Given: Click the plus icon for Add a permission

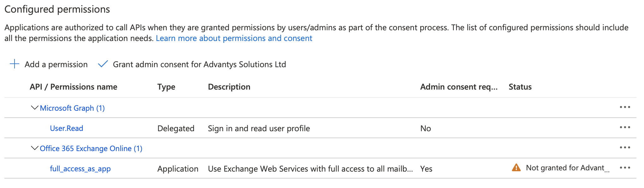Looking at the screenshot, I should [15, 64].
